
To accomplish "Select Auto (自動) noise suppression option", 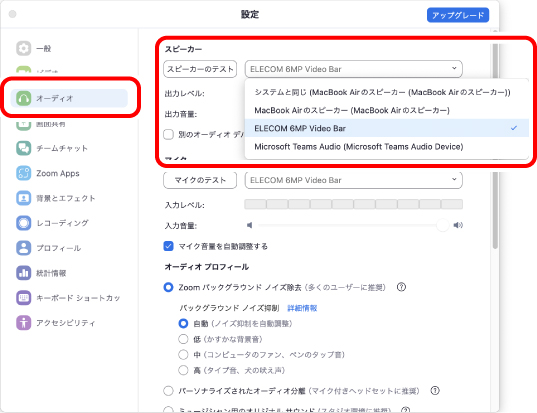I will [x=183, y=323].
